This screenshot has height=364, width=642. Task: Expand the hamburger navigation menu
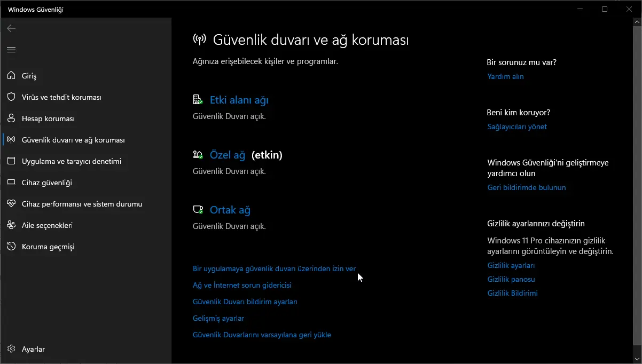click(x=11, y=50)
